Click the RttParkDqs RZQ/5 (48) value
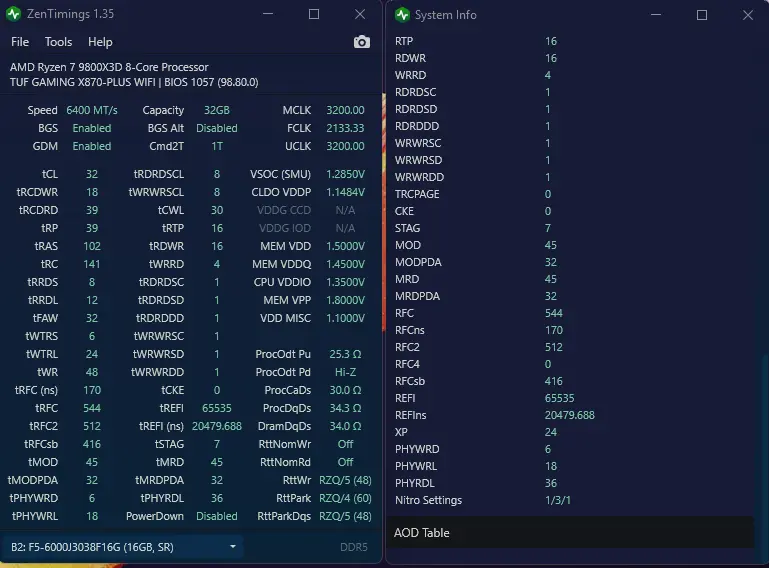This screenshot has height=568, width=769. pos(345,516)
